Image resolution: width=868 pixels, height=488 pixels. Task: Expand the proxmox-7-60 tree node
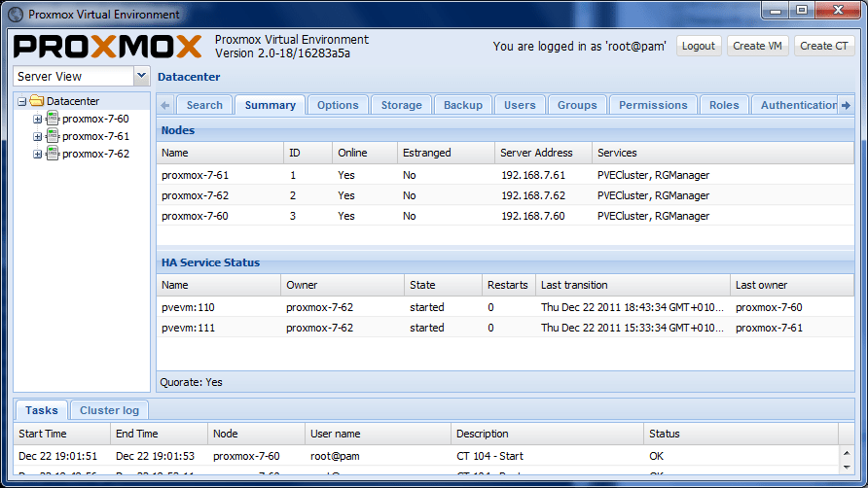tap(37, 119)
